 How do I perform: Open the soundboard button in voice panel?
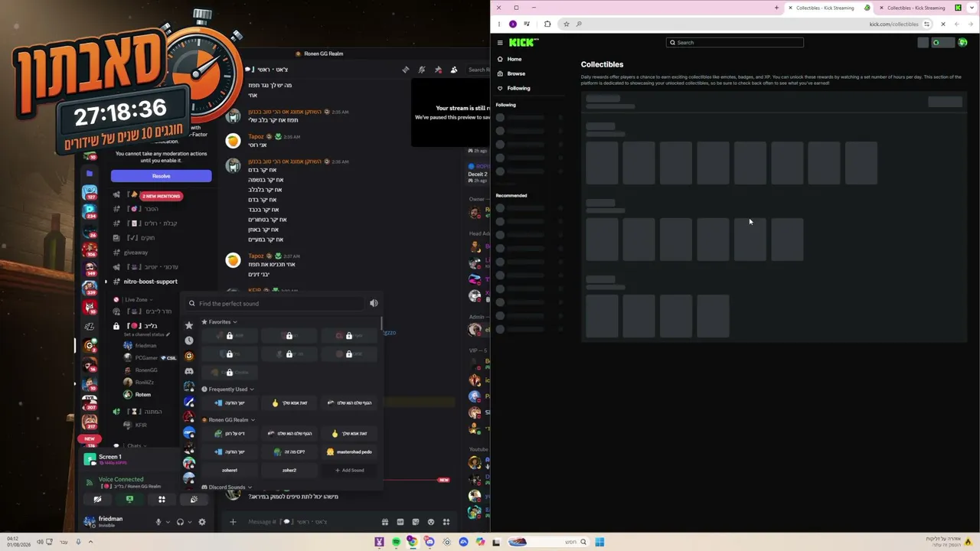tap(194, 500)
